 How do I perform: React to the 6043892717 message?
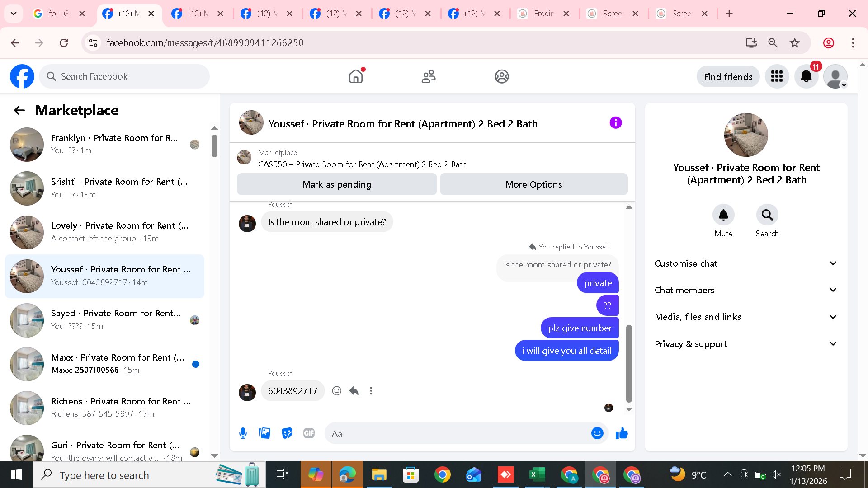(336, 391)
